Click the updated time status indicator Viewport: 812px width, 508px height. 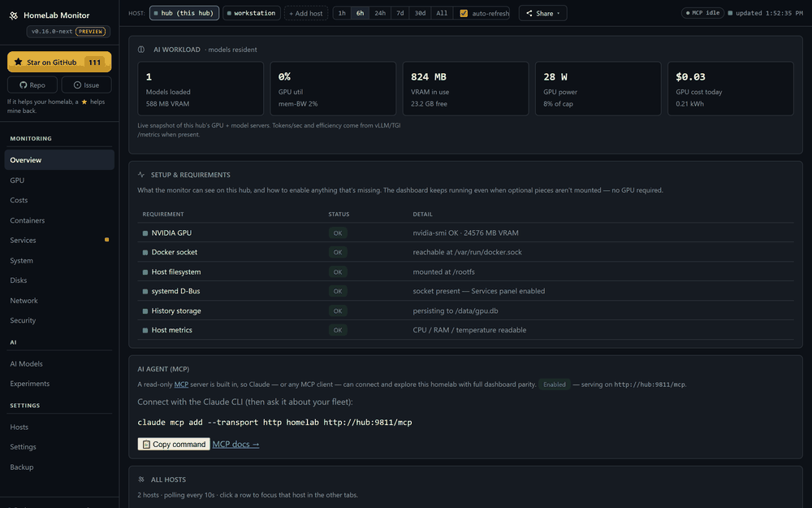coord(730,13)
